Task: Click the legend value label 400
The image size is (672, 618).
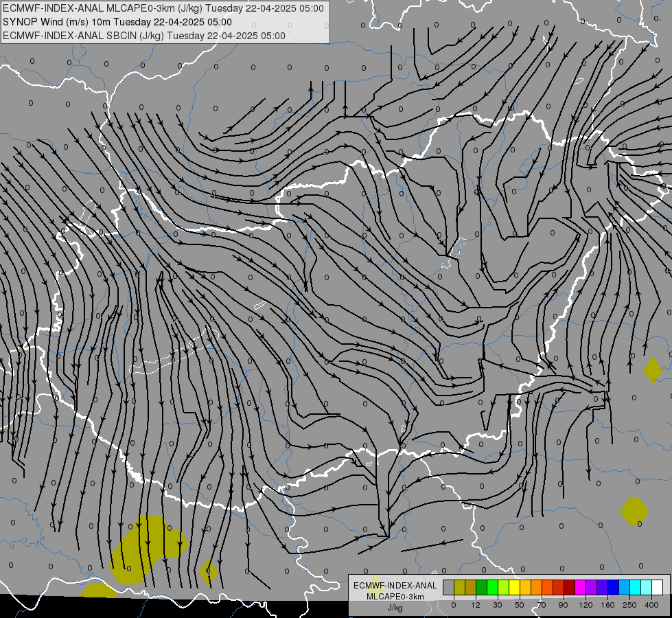Action: tap(651, 605)
